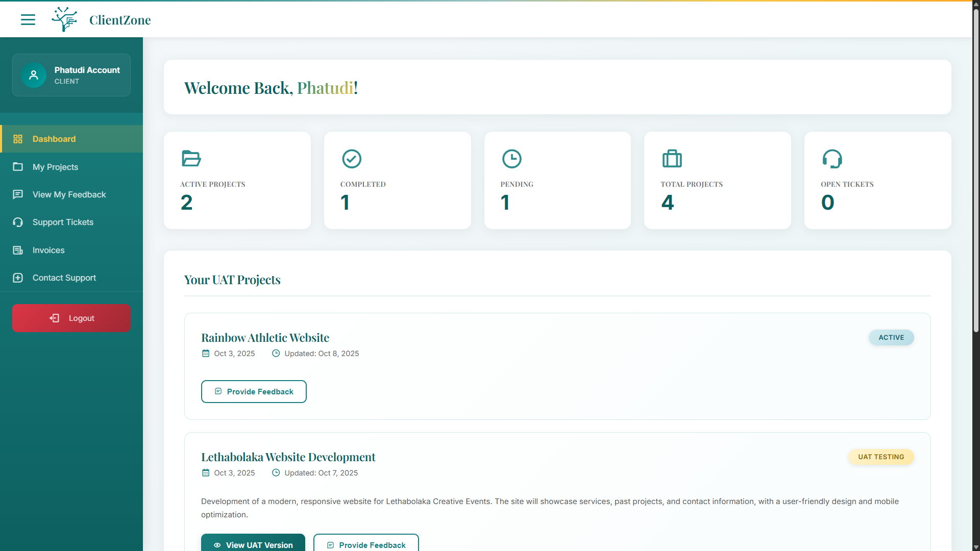Click the My Projects folder icon
980x551 pixels.
coord(18,167)
